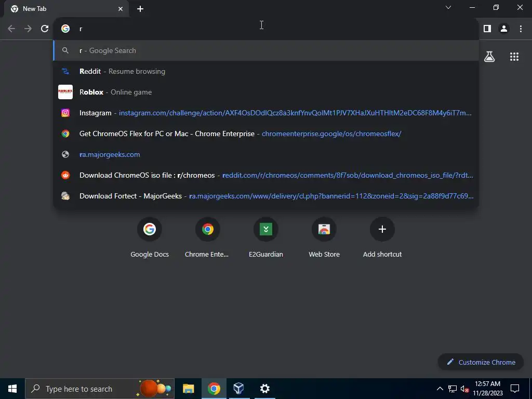Select the New Tab tab

click(x=66, y=9)
